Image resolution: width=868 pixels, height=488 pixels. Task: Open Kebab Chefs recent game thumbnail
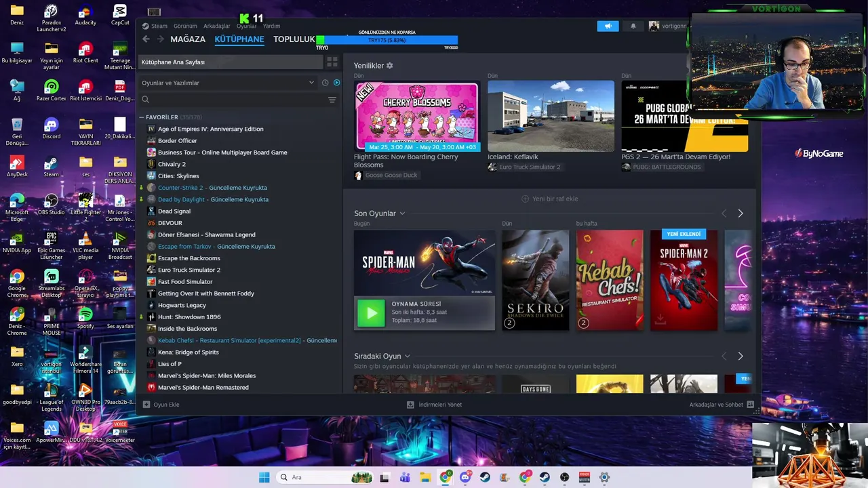point(610,280)
